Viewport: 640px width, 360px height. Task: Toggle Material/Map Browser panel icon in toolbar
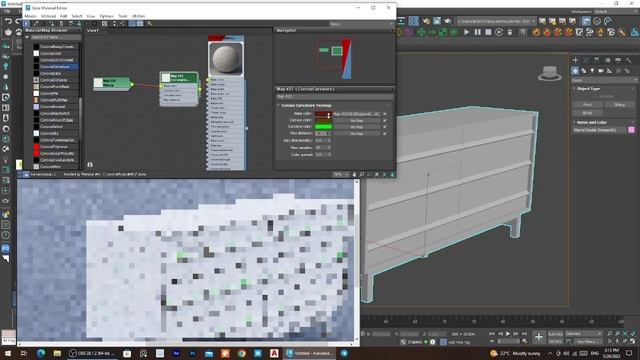click(132, 24)
